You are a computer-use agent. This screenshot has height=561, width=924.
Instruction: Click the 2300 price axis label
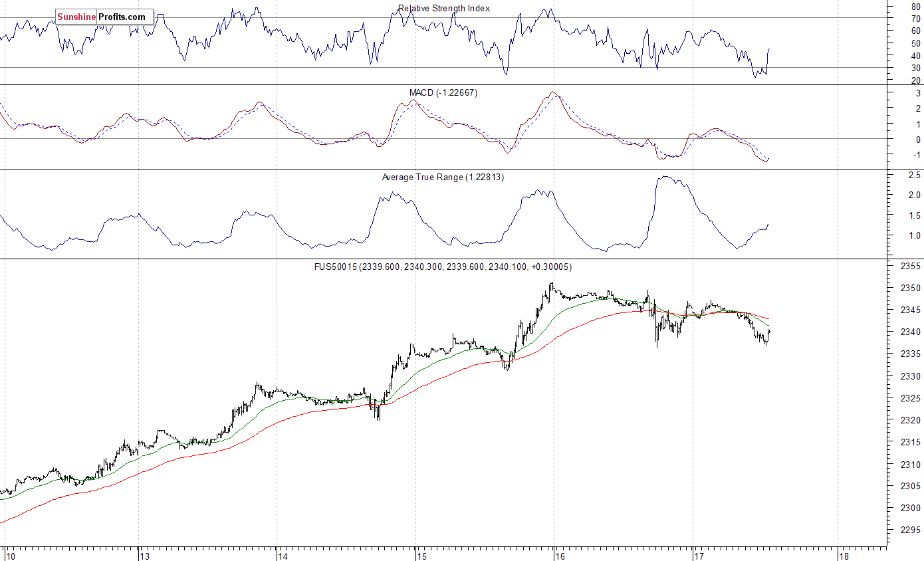(910, 508)
